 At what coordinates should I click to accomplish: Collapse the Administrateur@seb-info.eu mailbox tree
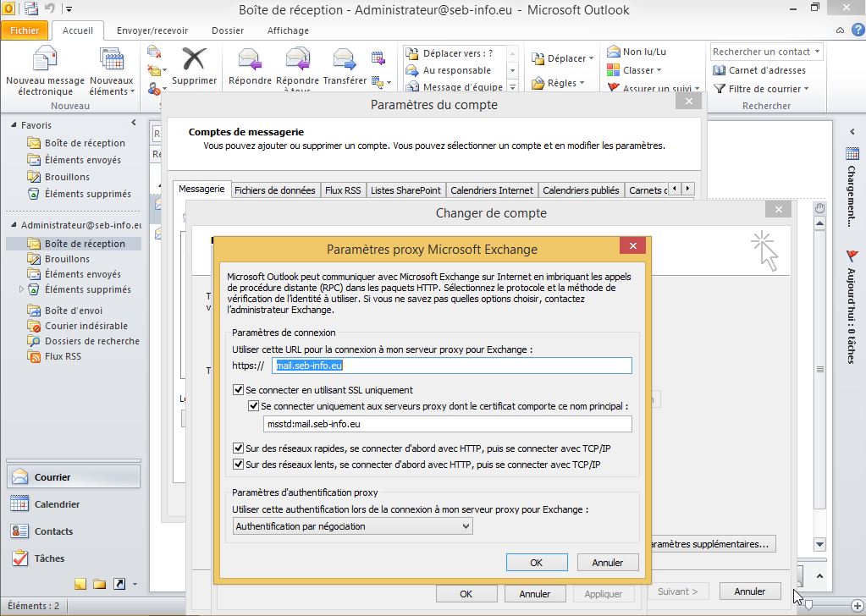coord(14,225)
